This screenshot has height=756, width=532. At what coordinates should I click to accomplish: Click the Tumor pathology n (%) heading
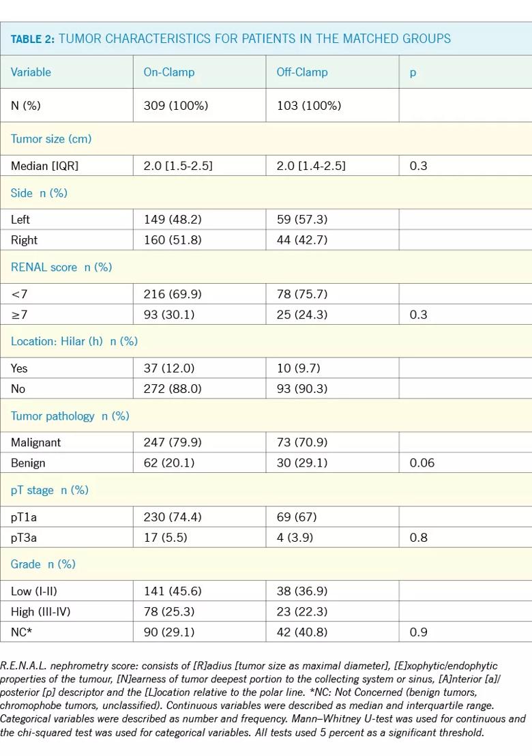click(70, 416)
